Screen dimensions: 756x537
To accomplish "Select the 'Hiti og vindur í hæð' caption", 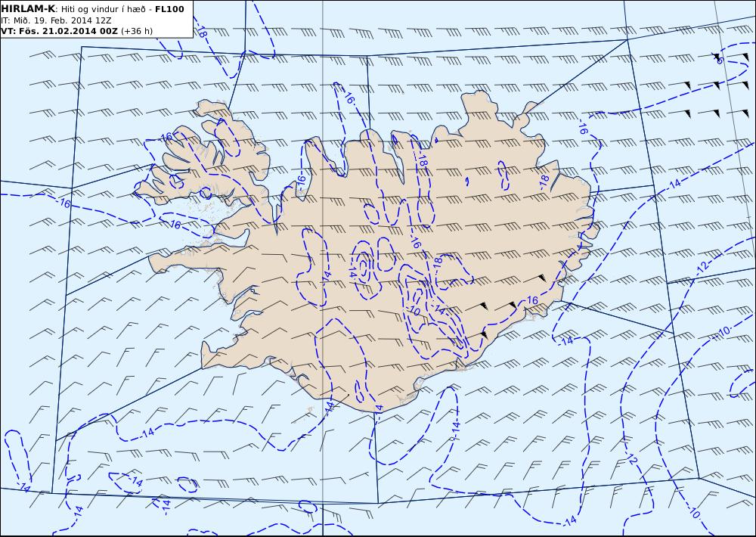I will click(103, 9).
